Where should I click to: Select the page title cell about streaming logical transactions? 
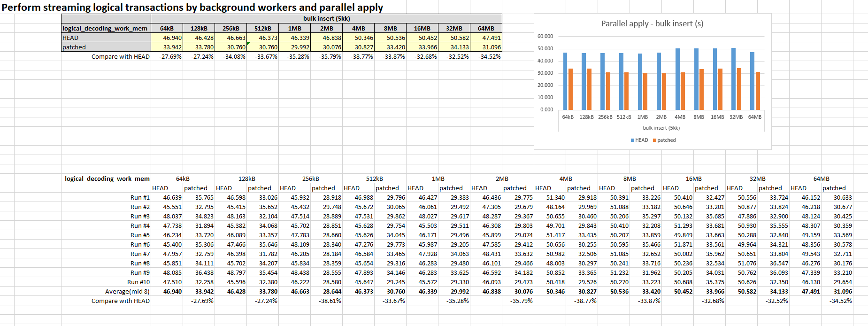[192, 8]
